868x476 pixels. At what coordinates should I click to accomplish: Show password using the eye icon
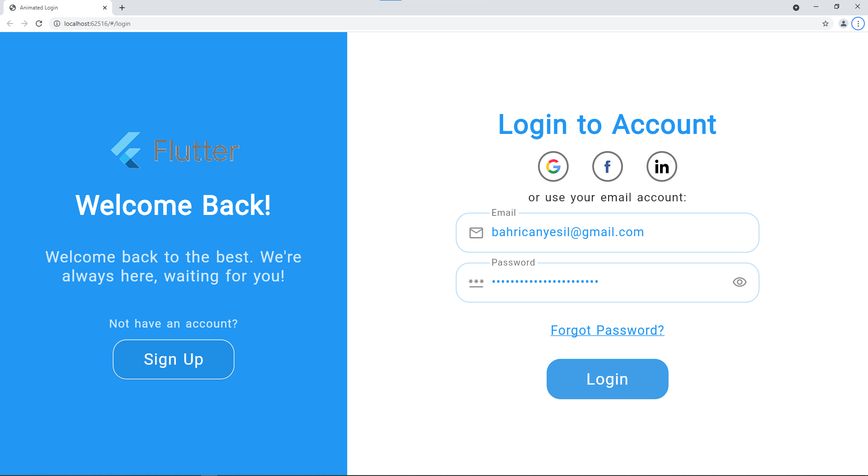coord(739,282)
